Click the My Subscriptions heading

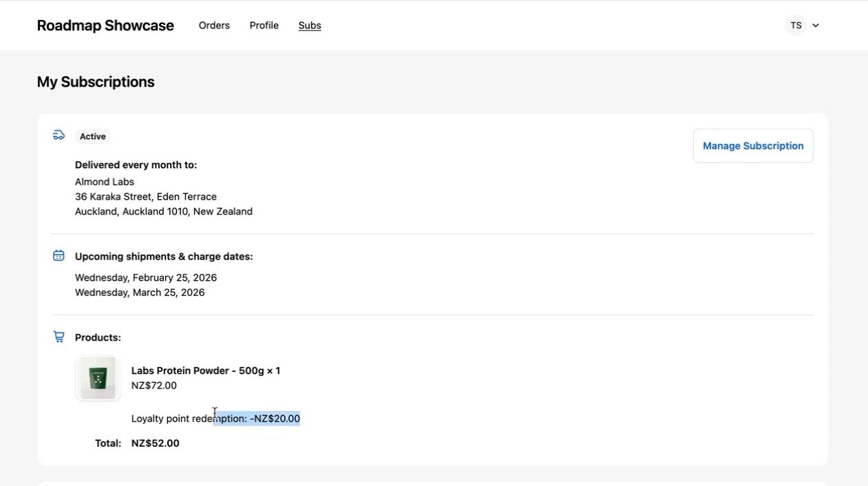[x=96, y=82]
